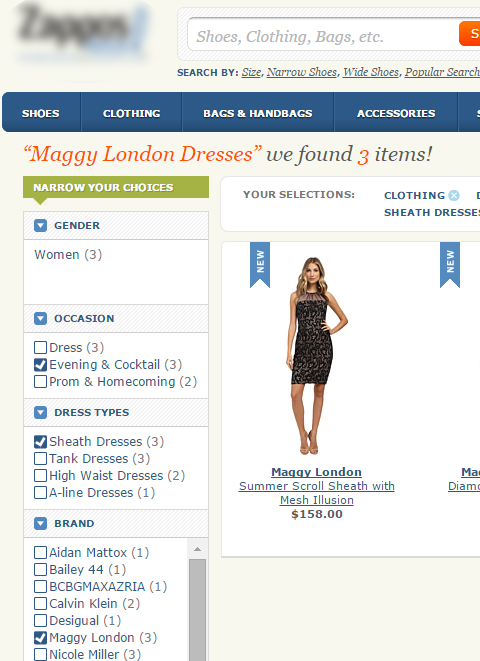Collapse the Dress Types filter section

point(40,412)
